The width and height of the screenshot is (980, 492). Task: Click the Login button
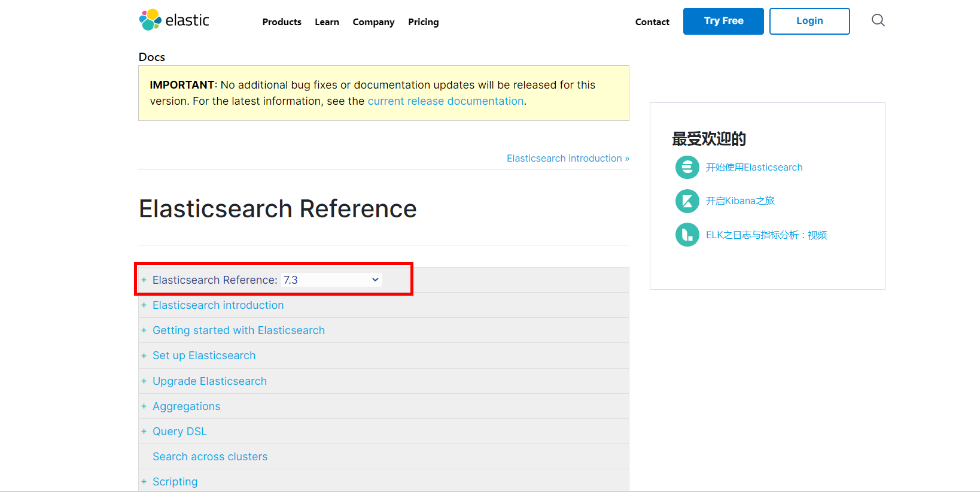pos(809,21)
